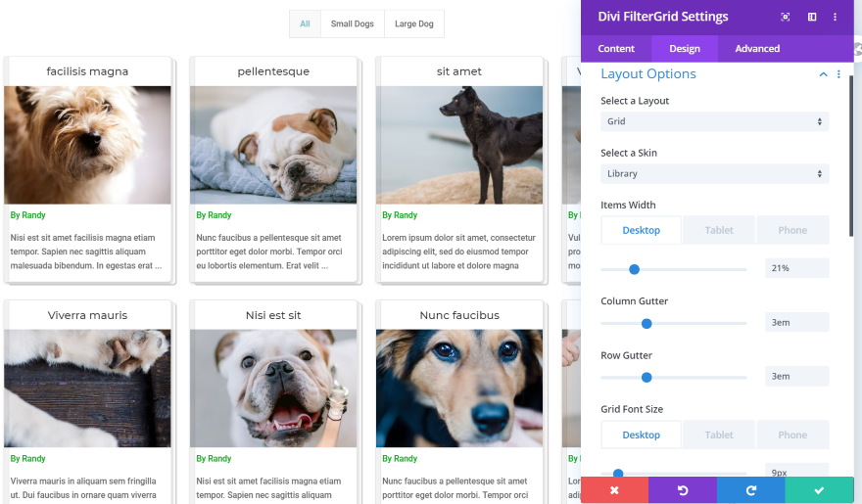862x504 pixels.
Task: Click the Row Gutter 3em input field
Action: 796,376
